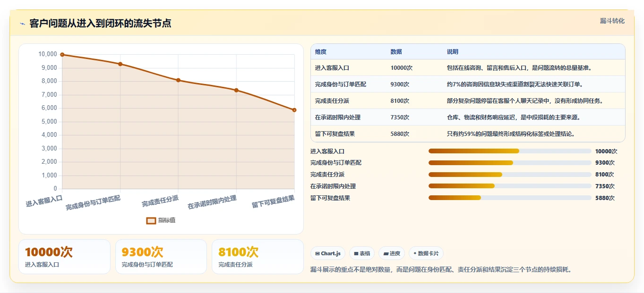Image resolution: width=644 pixels, height=293 pixels.
Task: Click the icon inside the 数据卡片 chip
Action: point(415,254)
